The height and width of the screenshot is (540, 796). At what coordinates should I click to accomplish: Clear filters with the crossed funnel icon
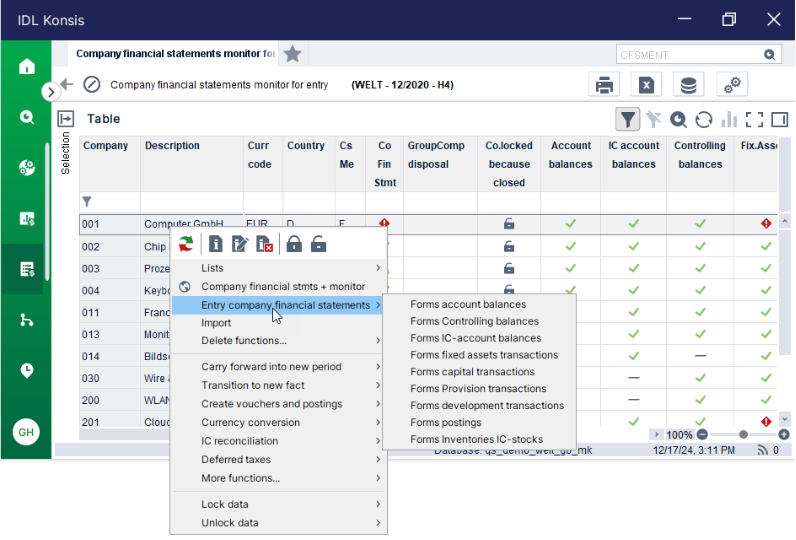click(653, 120)
